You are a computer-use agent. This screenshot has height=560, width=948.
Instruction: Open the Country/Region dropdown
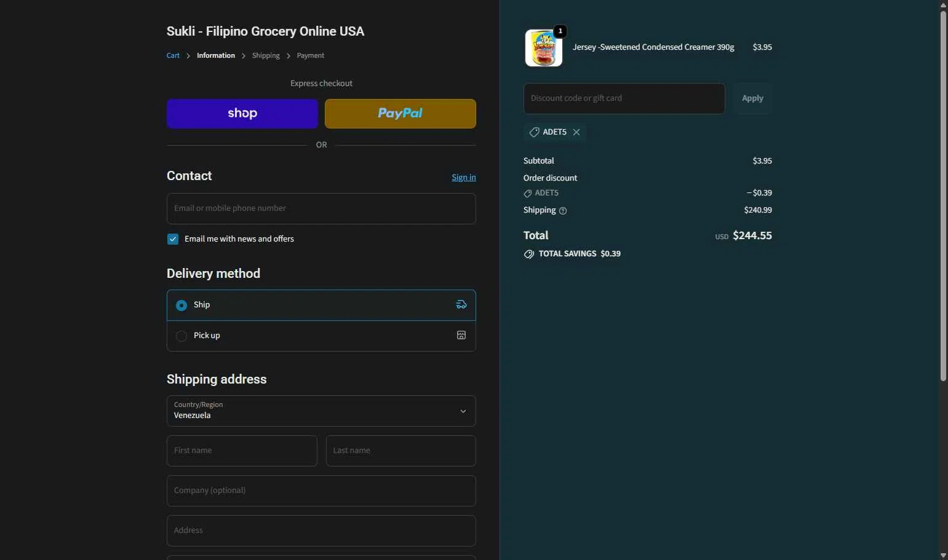(321, 411)
